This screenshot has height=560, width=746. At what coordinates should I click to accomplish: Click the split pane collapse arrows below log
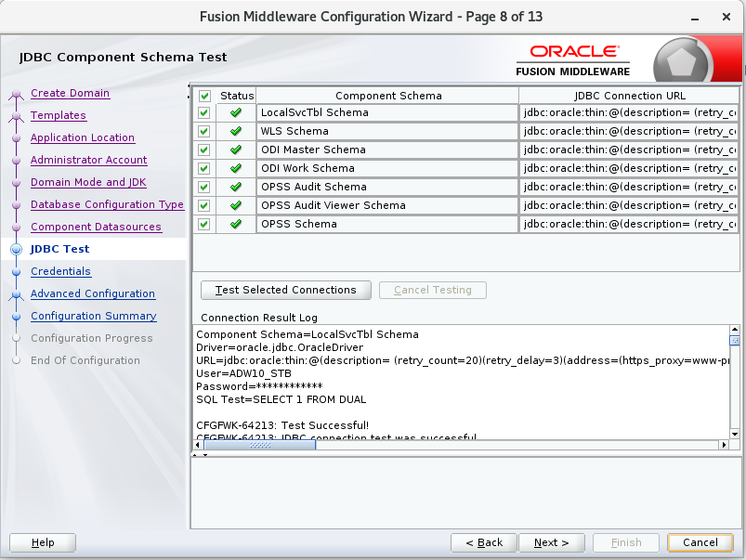(x=200, y=455)
